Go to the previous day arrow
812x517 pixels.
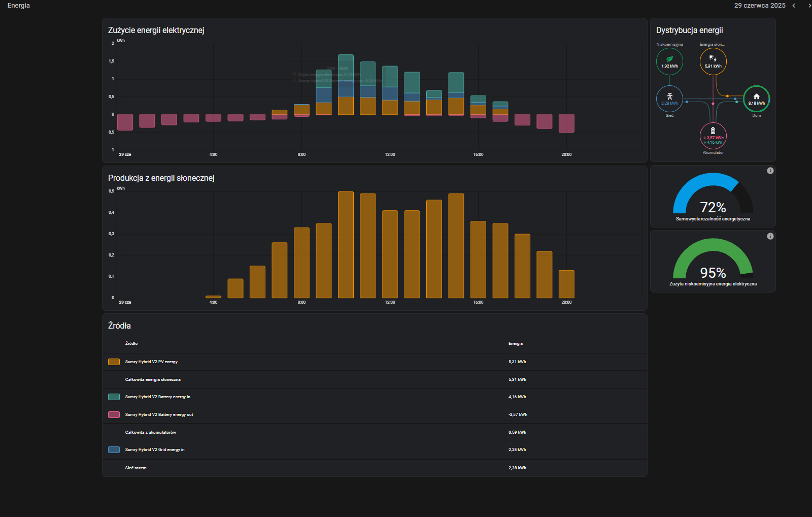[x=794, y=6]
